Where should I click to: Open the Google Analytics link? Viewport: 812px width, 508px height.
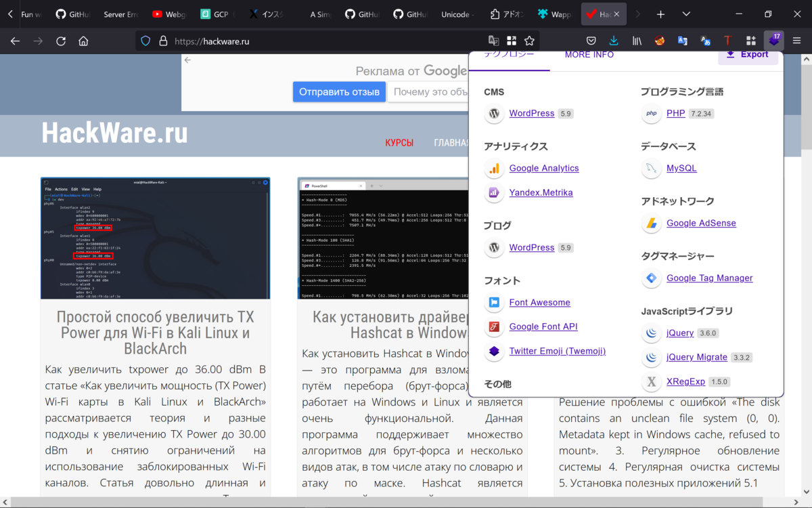coord(544,169)
